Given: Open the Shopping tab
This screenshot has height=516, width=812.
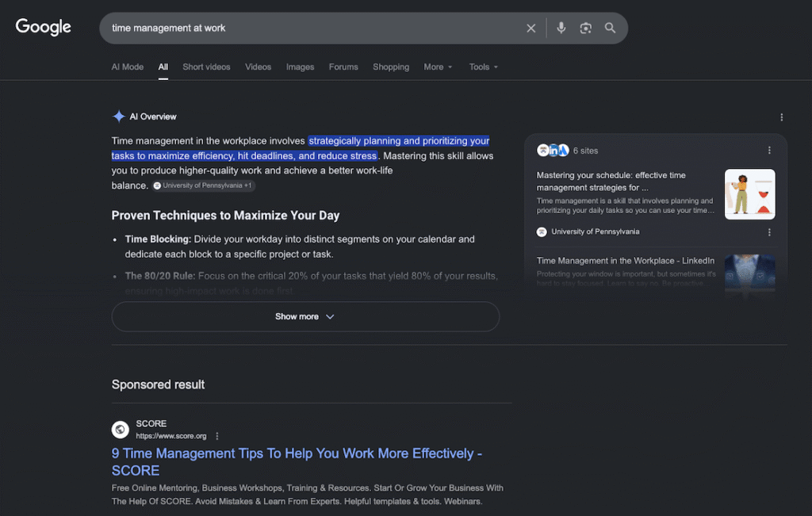Looking at the screenshot, I should point(391,67).
